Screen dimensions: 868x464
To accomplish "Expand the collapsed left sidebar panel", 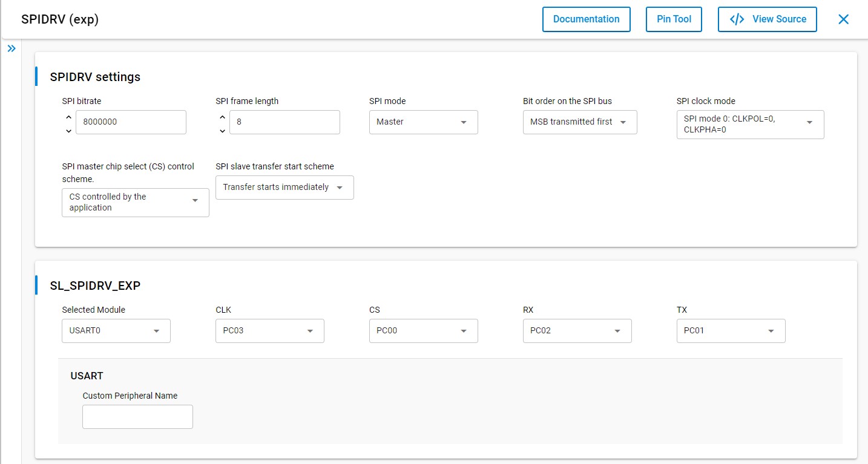I will pos(12,48).
